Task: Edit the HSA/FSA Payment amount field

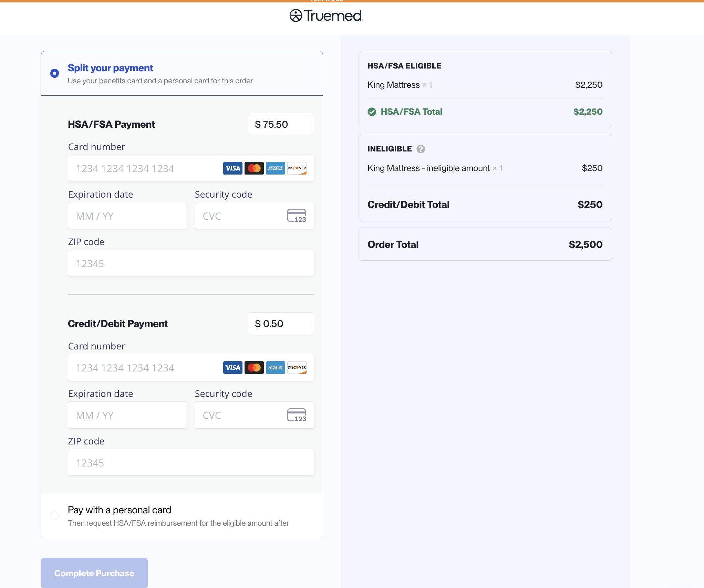Action: pyautogui.click(x=281, y=124)
